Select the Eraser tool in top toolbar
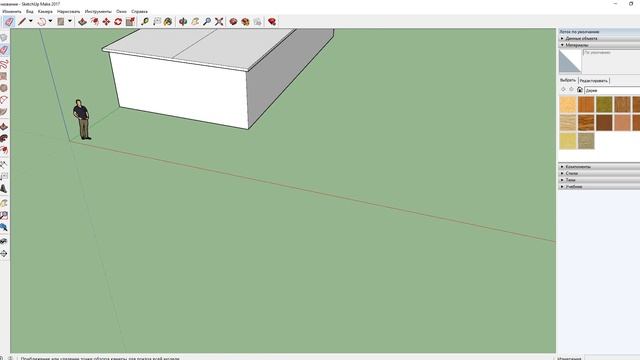 coord(9,22)
